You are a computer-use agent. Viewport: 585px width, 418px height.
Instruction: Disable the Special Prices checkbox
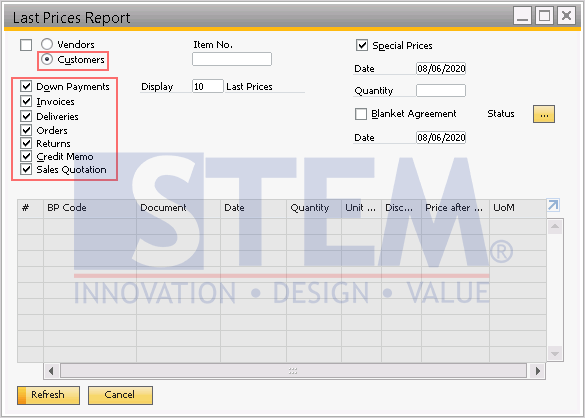point(362,46)
